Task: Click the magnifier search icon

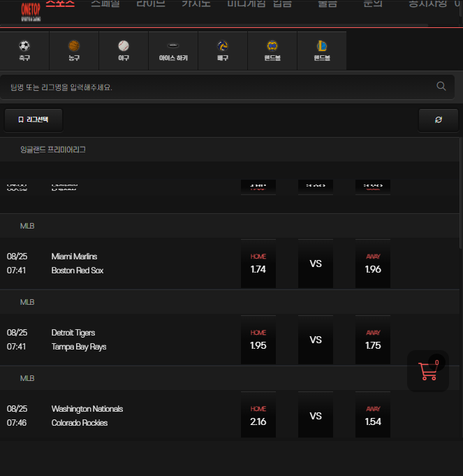Action: click(441, 87)
